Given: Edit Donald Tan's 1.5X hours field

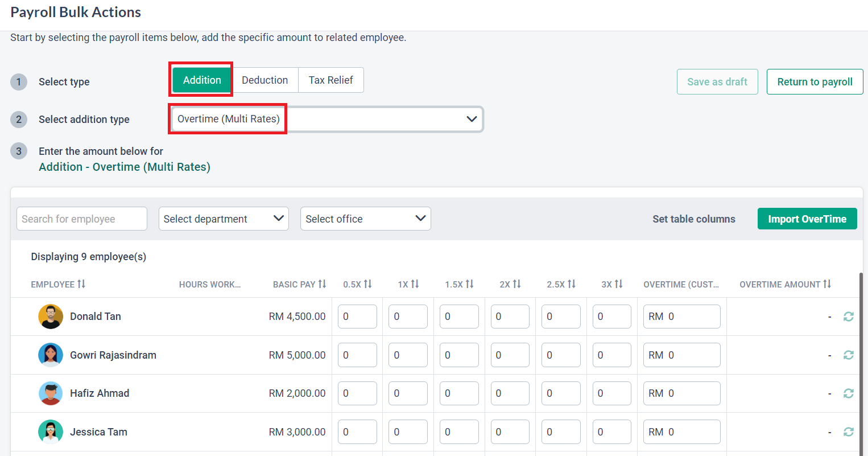Looking at the screenshot, I should click(x=459, y=317).
